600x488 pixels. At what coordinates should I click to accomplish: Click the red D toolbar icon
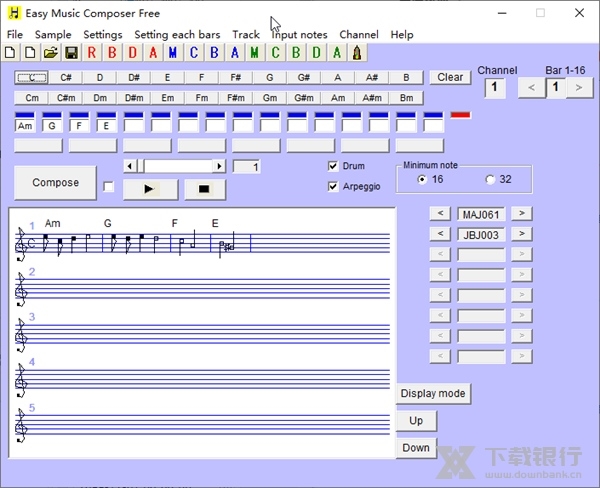click(132, 52)
